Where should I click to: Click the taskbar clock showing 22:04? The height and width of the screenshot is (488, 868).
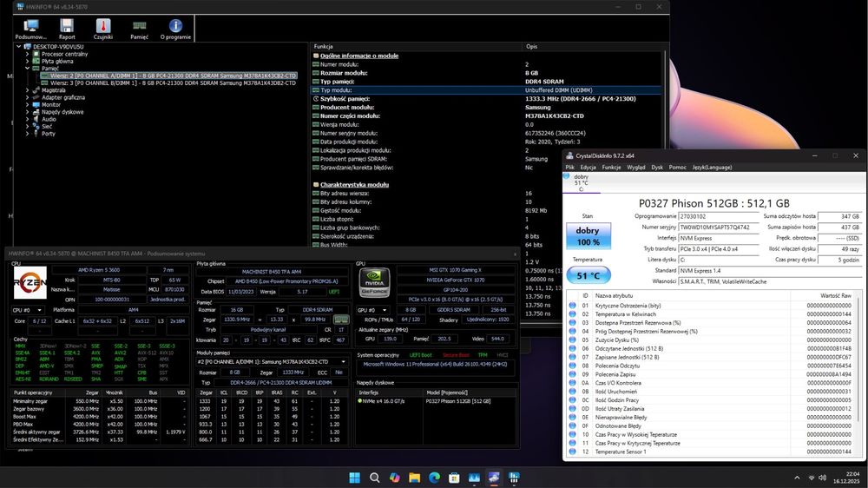(x=847, y=478)
